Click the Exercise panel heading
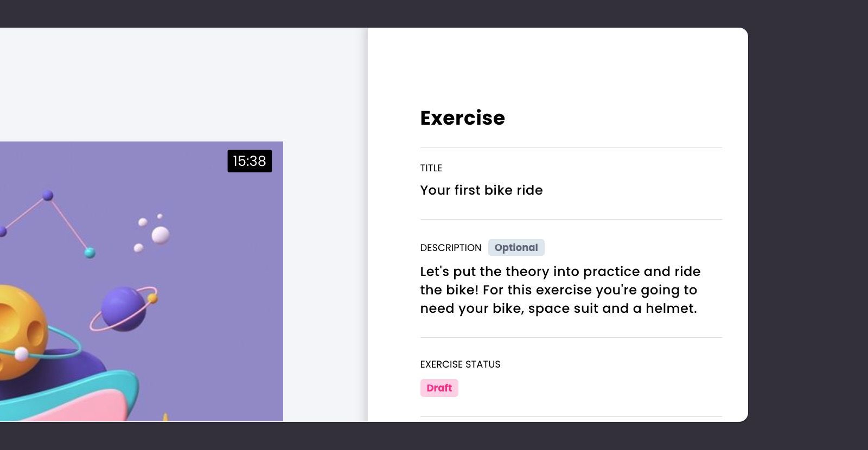The height and width of the screenshot is (450, 868). point(462,118)
